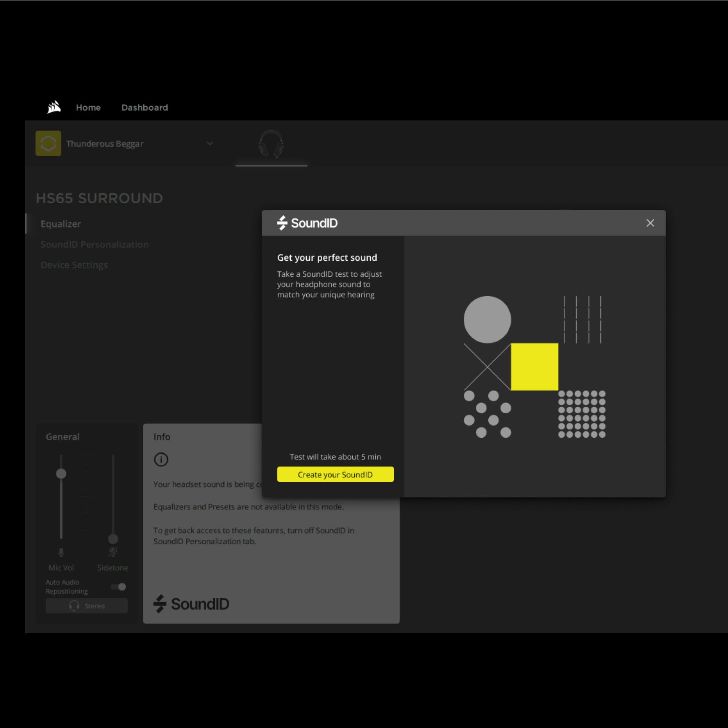Viewport: 728px width, 728px height.
Task: Switch to the Dashboard tab
Action: point(145,107)
